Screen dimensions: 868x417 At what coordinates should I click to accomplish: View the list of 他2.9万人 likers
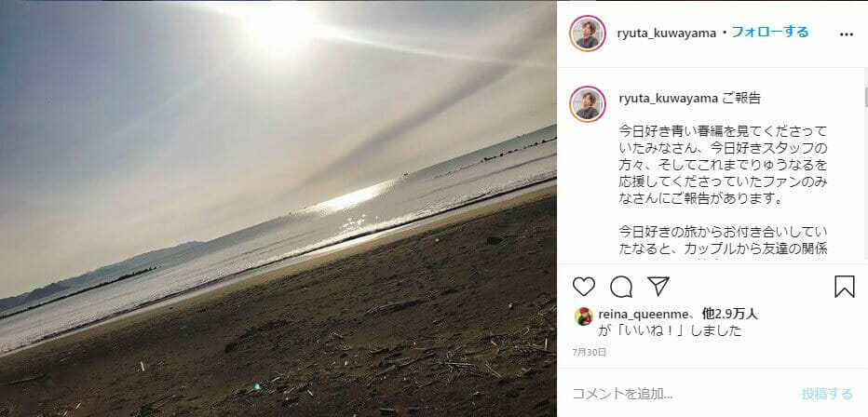(x=730, y=314)
